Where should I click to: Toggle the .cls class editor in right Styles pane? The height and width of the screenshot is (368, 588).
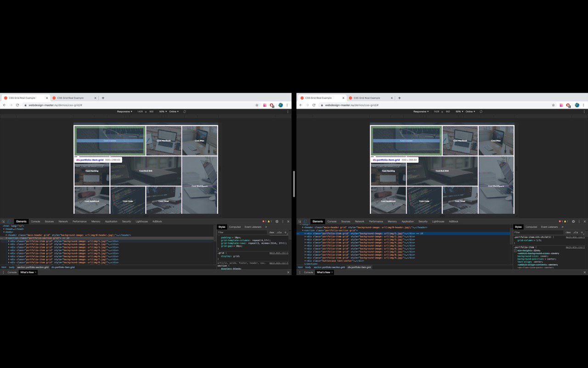[575, 232]
